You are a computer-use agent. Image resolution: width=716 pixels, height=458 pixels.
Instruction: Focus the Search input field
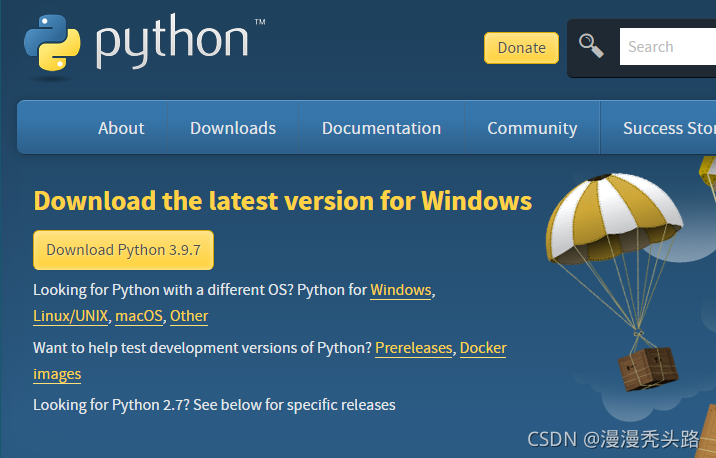668,47
